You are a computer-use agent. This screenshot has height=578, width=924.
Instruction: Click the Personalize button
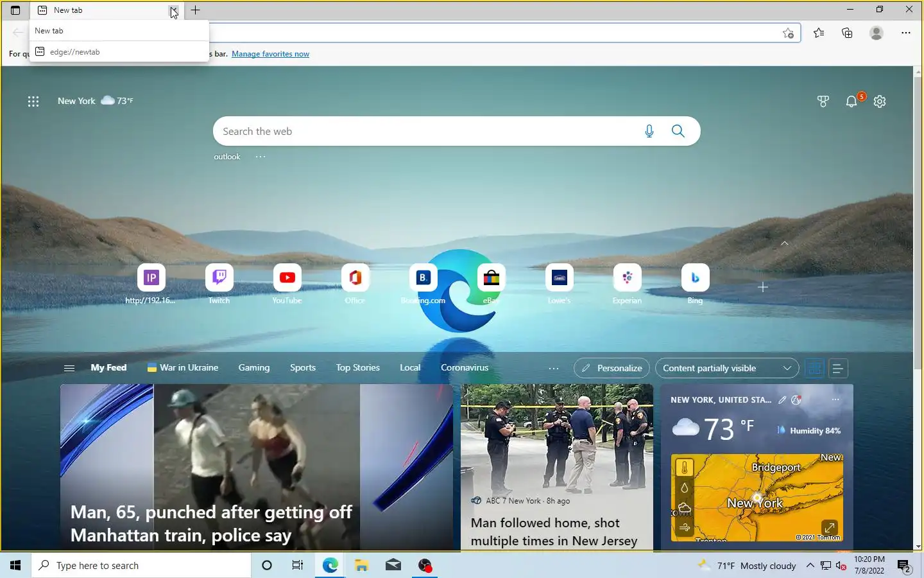pyautogui.click(x=612, y=368)
